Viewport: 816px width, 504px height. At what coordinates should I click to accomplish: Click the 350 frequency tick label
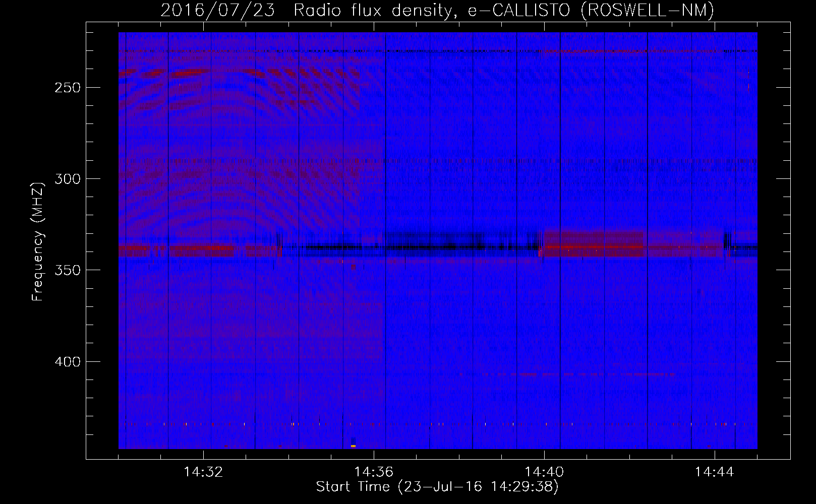68,270
